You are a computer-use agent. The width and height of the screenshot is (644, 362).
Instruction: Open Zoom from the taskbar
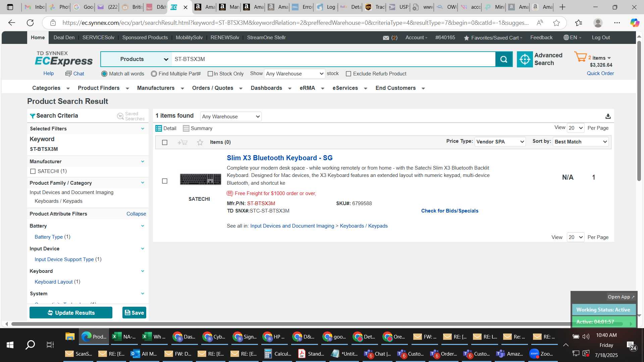pos(541,354)
